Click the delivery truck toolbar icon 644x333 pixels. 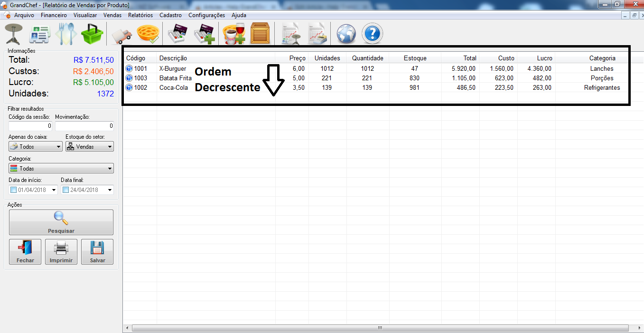point(121,35)
